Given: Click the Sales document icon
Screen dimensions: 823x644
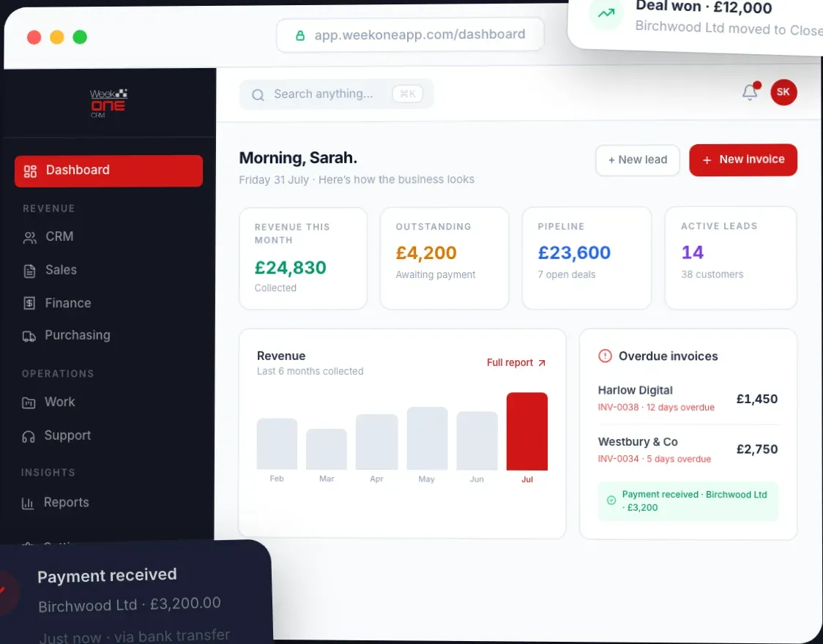Looking at the screenshot, I should pyautogui.click(x=29, y=271).
